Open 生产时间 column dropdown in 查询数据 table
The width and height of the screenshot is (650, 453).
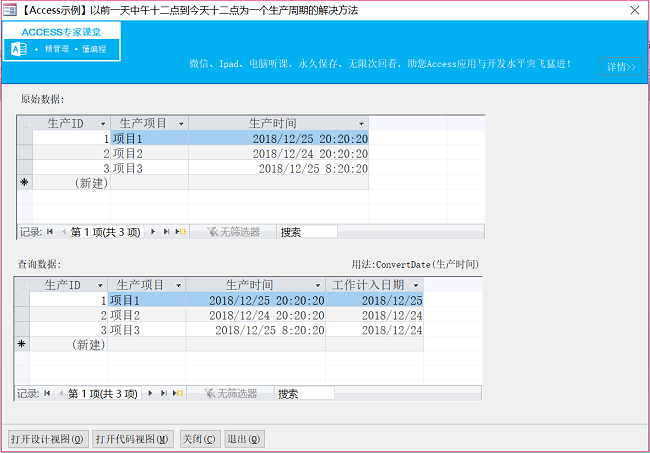[318, 285]
